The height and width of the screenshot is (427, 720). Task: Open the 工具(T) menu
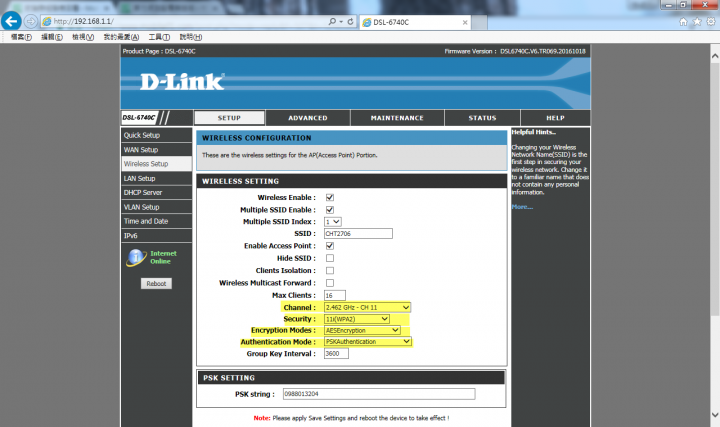pos(159,37)
